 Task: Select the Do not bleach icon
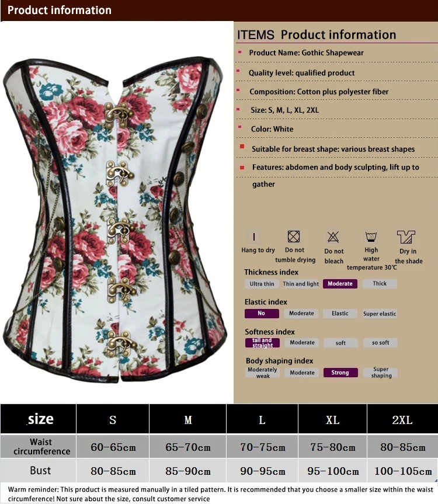click(x=333, y=237)
